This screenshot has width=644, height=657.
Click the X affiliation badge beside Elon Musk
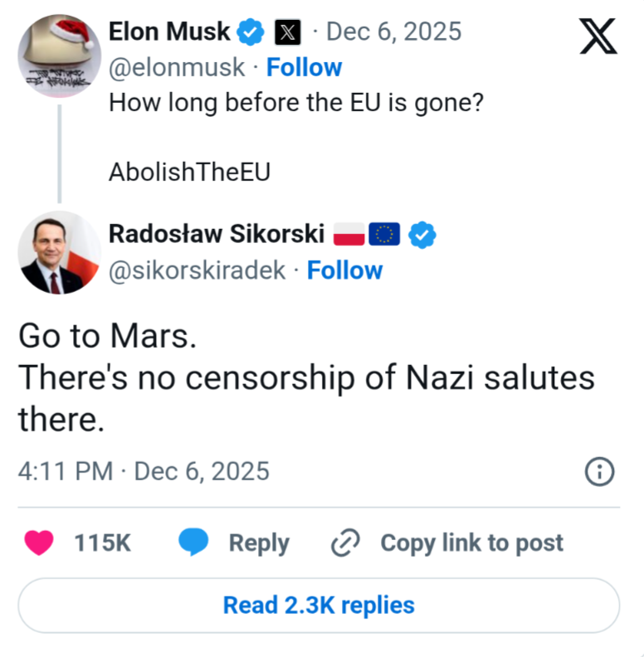(287, 32)
